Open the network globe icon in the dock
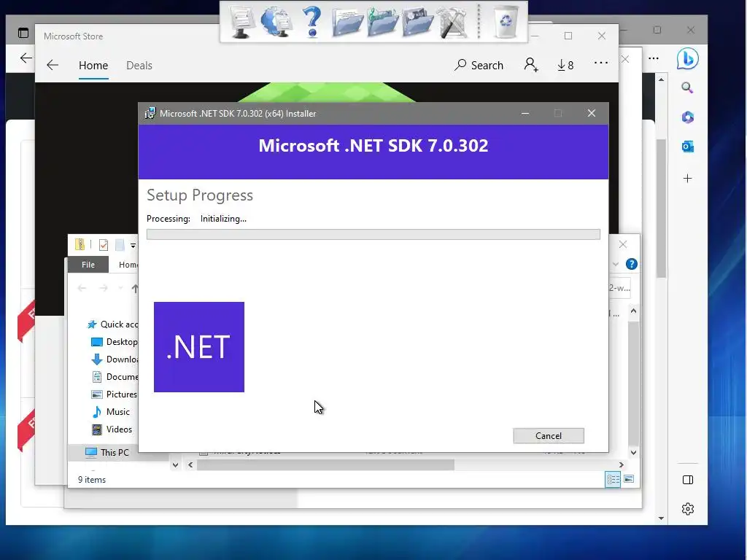 (276, 22)
